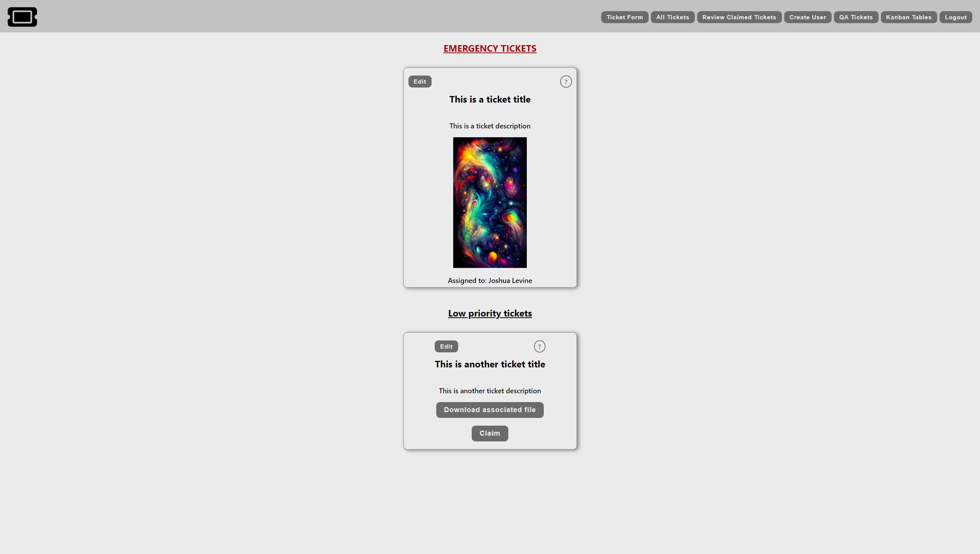This screenshot has width=980, height=554.
Task: Claim the low priority ticket
Action: [489, 433]
